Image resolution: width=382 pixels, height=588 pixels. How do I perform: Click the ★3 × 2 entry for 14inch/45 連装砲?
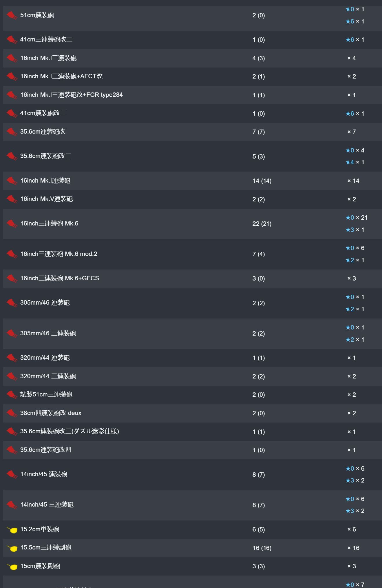(355, 480)
